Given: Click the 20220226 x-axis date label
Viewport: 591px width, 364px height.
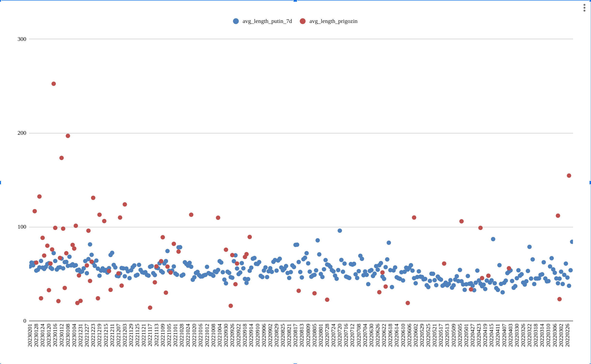Looking at the screenshot, I should (568, 335).
